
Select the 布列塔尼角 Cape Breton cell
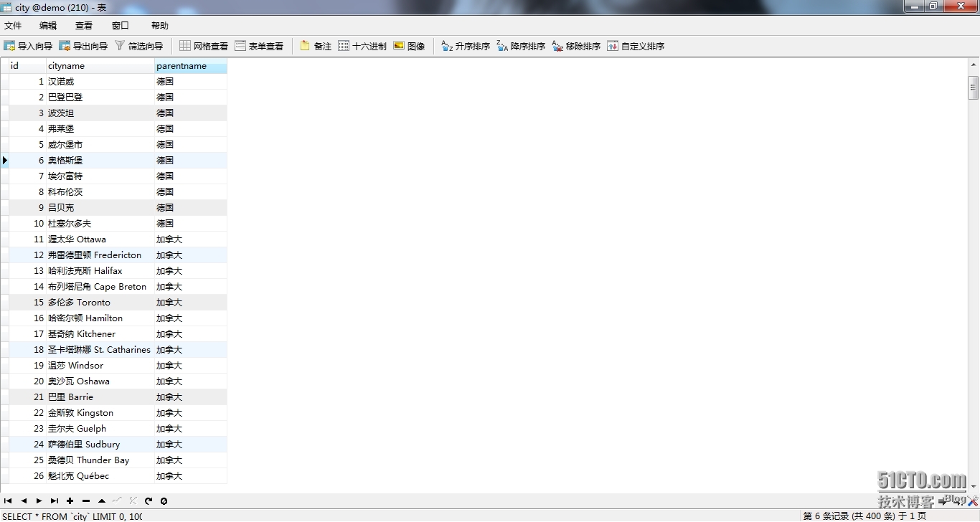click(100, 287)
